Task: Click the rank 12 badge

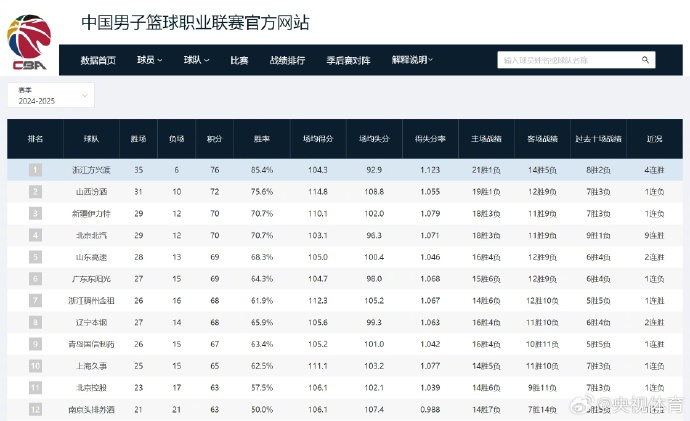Action: tap(36, 408)
